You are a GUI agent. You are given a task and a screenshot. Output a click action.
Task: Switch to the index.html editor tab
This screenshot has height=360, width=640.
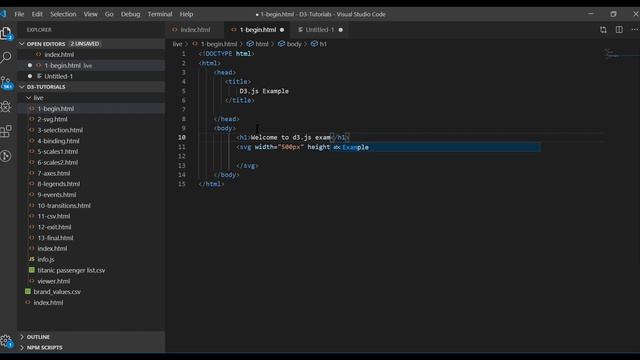click(x=195, y=30)
